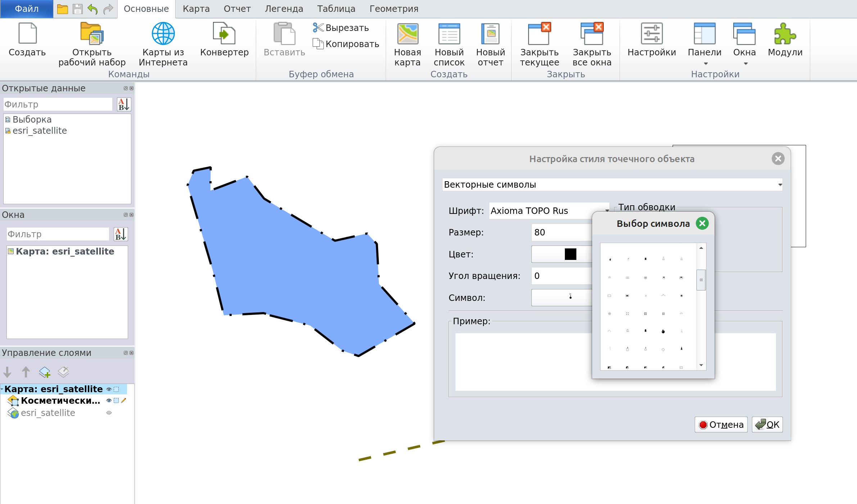
Task: Open Карты из Интернета globe icon
Action: coord(163,34)
